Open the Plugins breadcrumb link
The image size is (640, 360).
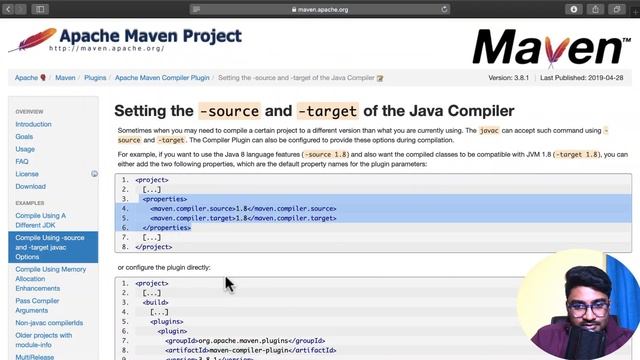click(95, 78)
